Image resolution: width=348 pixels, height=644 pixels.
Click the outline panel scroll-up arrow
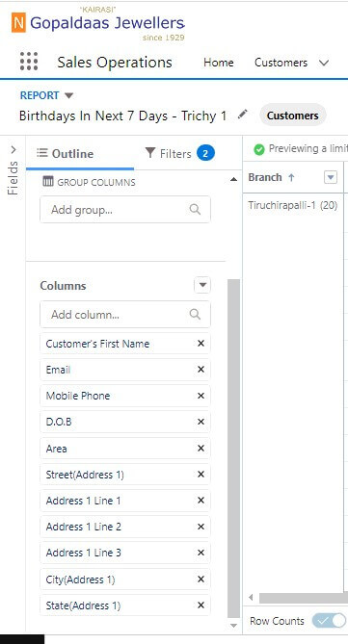click(x=233, y=179)
